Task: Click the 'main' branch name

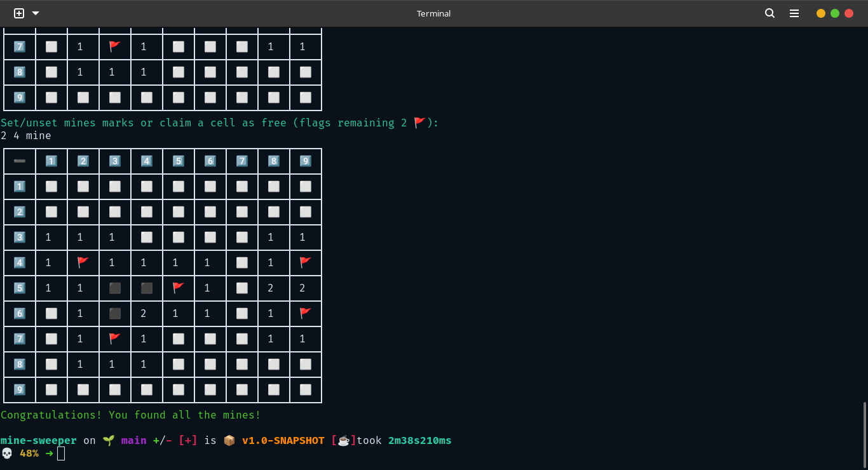Action: pyautogui.click(x=134, y=440)
